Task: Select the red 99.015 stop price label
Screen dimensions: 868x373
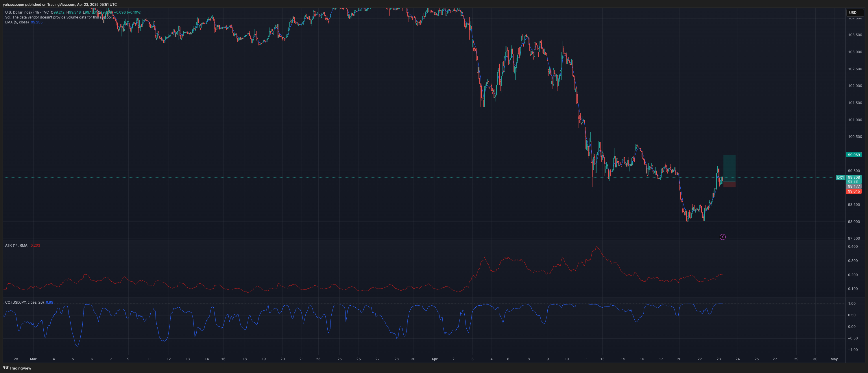Action: [854, 191]
